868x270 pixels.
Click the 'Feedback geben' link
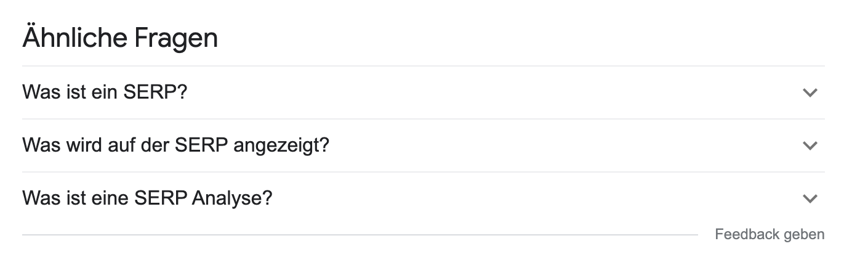point(770,234)
